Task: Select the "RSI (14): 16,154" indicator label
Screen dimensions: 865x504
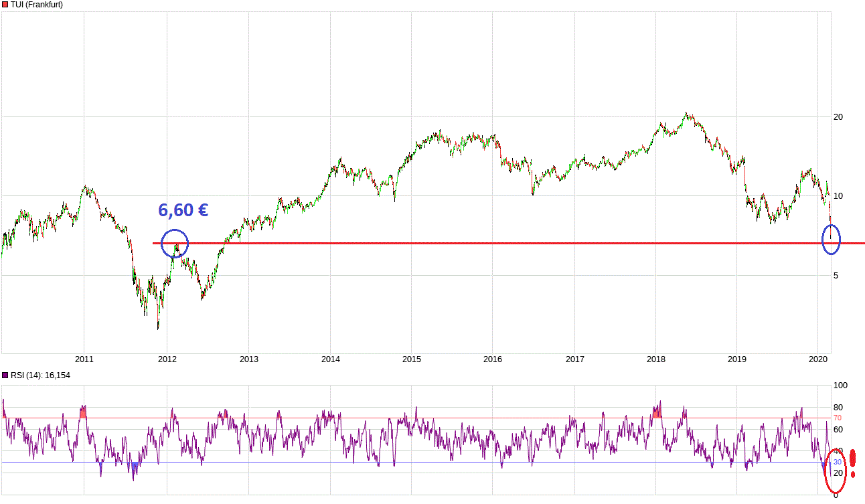Action: pos(40,375)
